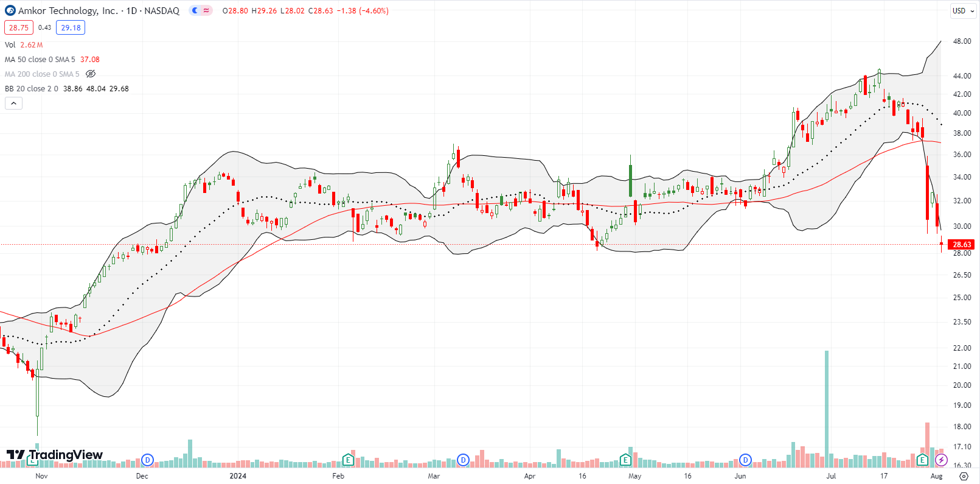This screenshot has width=980, height=484.
Task: Click the MA 50 value 37.08
Action: [90, 59]
